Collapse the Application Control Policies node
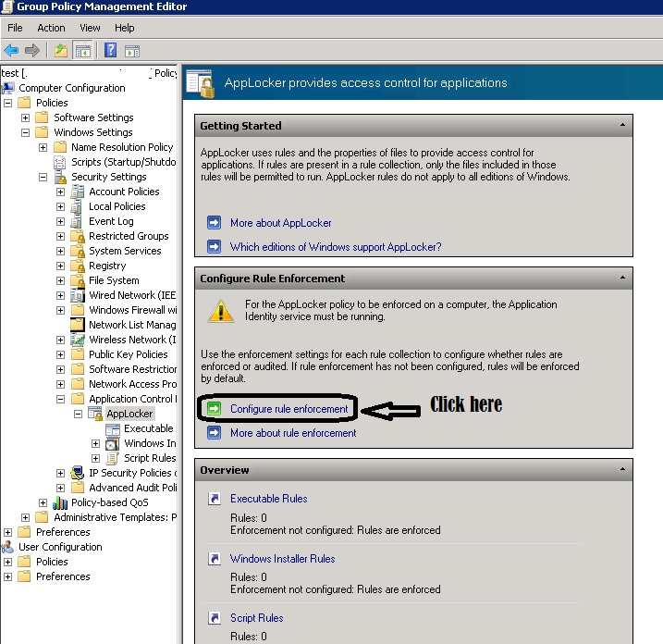The image size is (663, 644). 60,399
